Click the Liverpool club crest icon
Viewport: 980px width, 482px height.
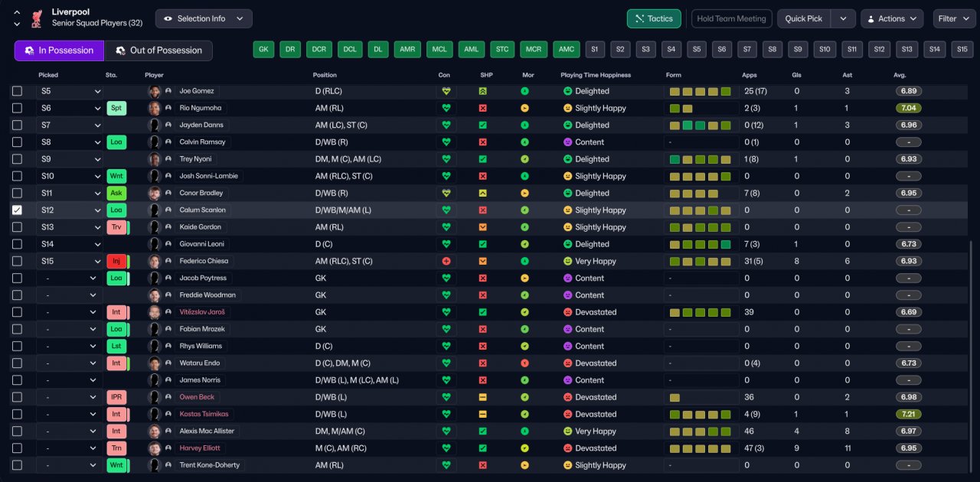[36, 18]
